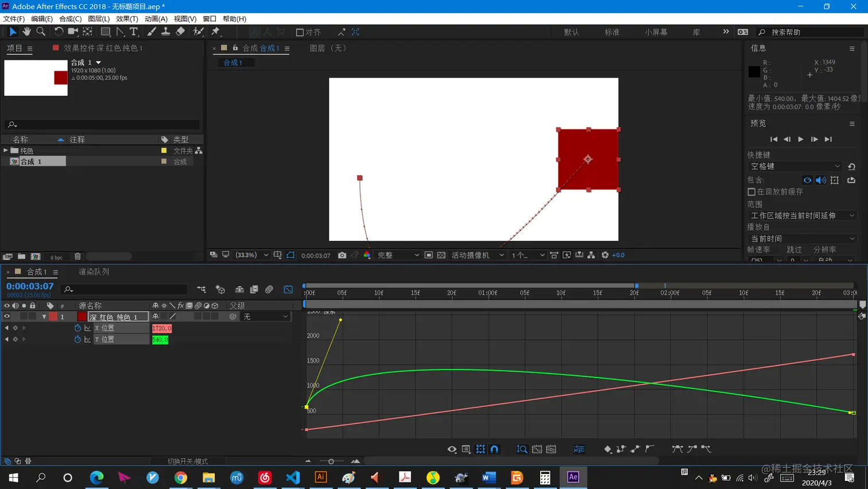Select the Puppet Pin tool
Viewport: 868px width, 489px height.
click(x=216, y=32)
